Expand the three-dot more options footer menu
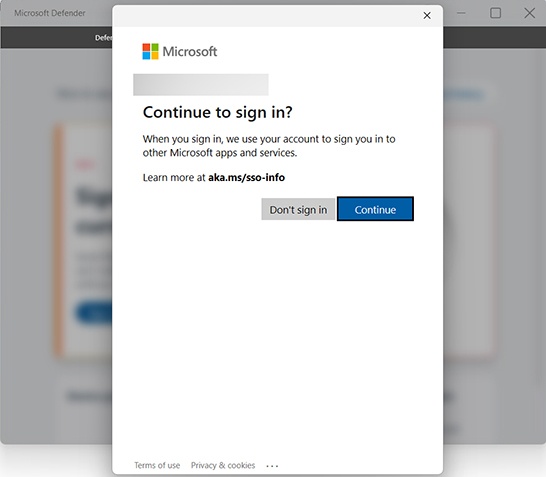 [x=272, y=466]
